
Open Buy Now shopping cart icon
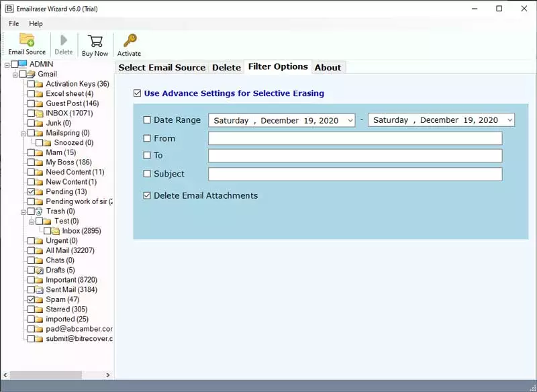(95, 41)
